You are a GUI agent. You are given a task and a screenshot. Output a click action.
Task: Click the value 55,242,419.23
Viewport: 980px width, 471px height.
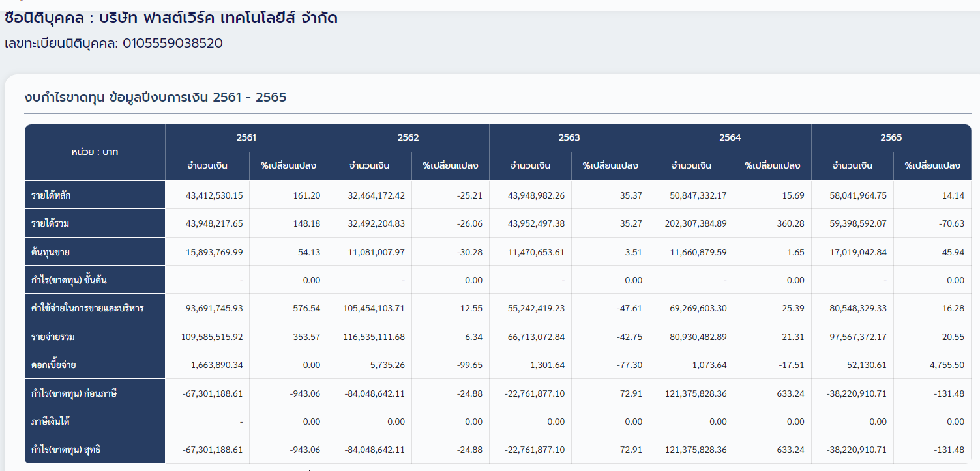(x=537, y=308)
